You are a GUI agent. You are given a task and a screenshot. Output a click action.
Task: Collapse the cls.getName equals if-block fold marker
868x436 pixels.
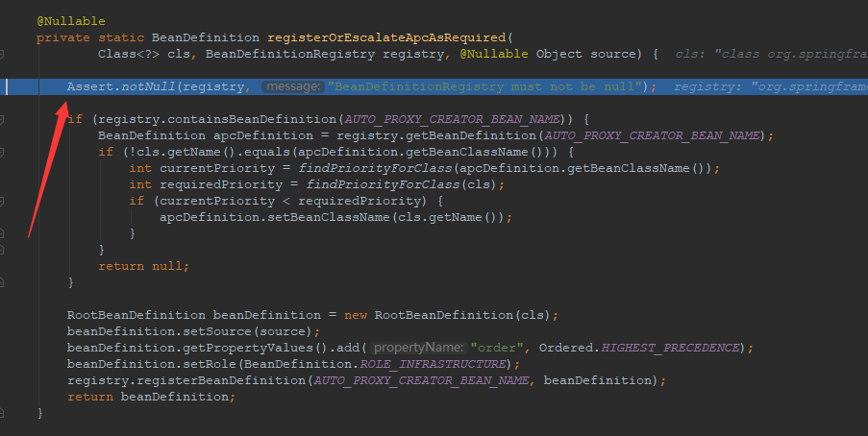coord(4,152)
